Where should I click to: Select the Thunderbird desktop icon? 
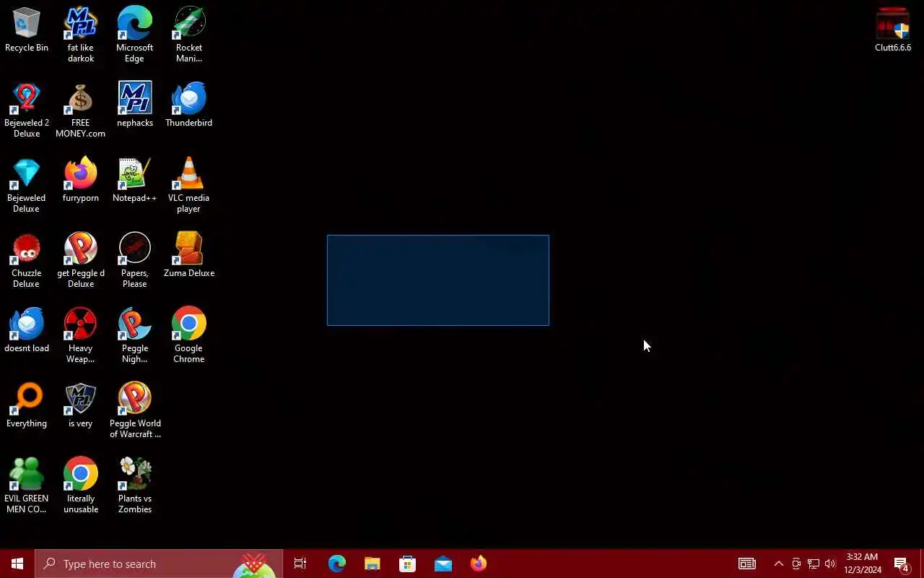click(x=189, y=105)
